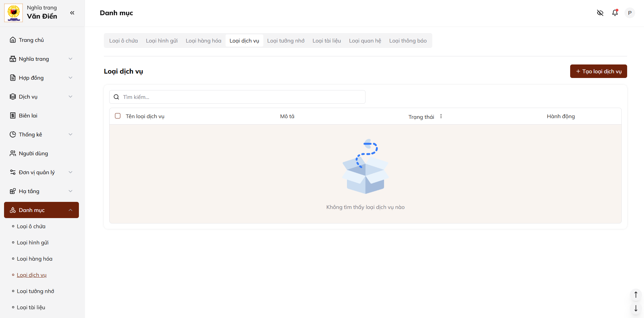
Task: Collapse the sidebar with double-chevron icon
Action: 72,13
